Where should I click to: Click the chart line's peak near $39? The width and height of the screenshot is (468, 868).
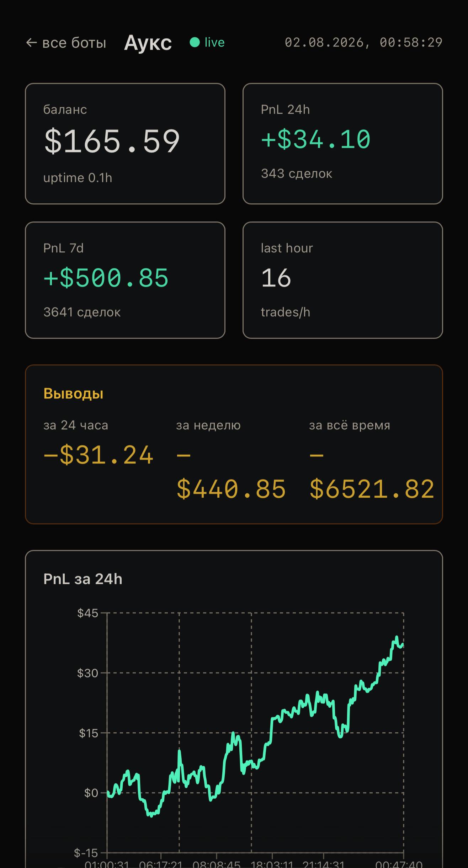click(x=397, y=637)
